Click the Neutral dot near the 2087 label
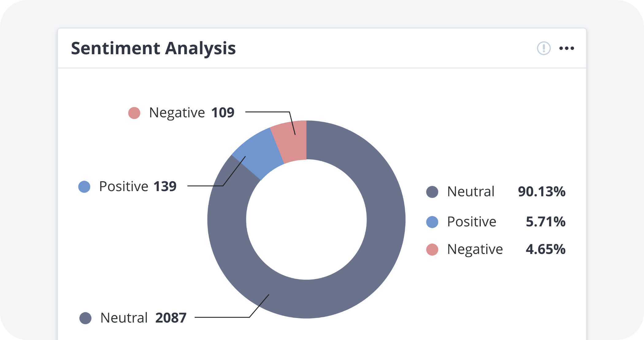 tap(86, 318)
